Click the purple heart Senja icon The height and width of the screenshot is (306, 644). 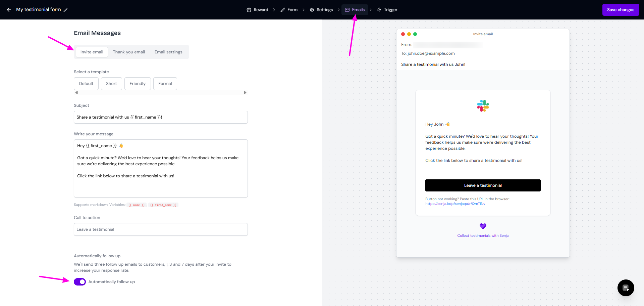483,226
